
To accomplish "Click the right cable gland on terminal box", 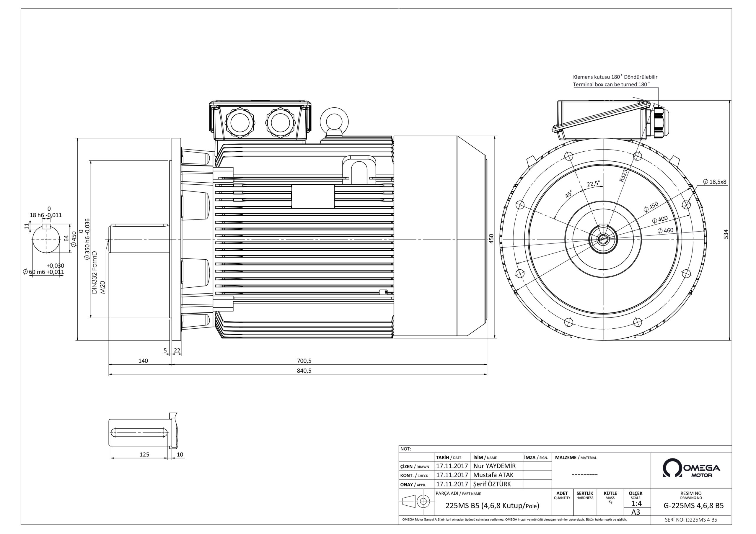I will point(280,123).
